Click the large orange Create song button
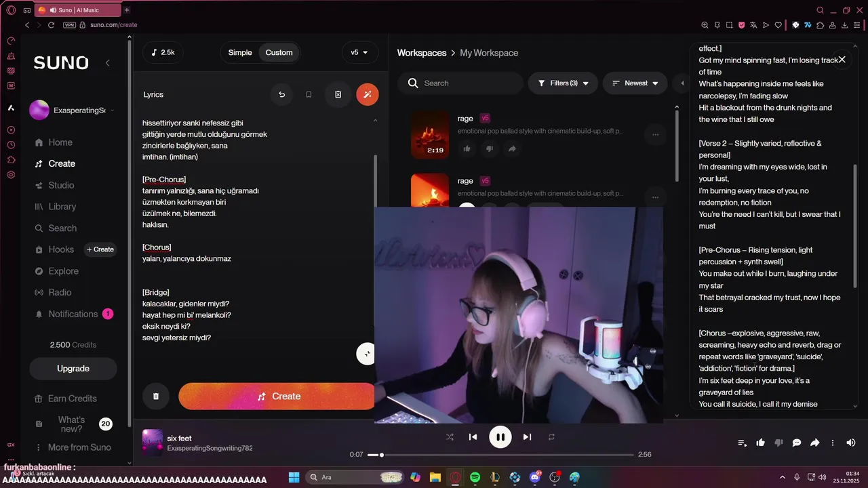868x488 pixels. click(x=278, y=396)
